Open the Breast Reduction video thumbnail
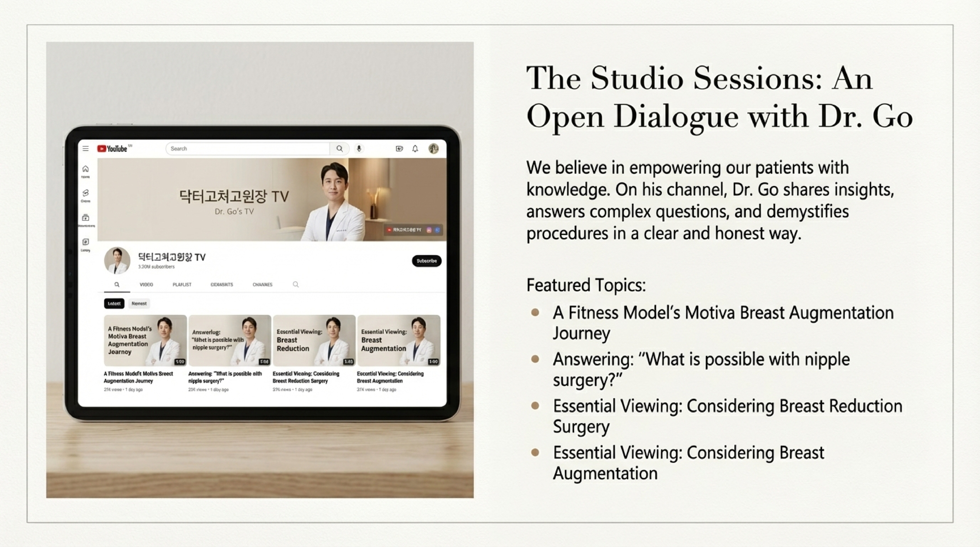Screen dimensions: 980x547 pos(314,341)
